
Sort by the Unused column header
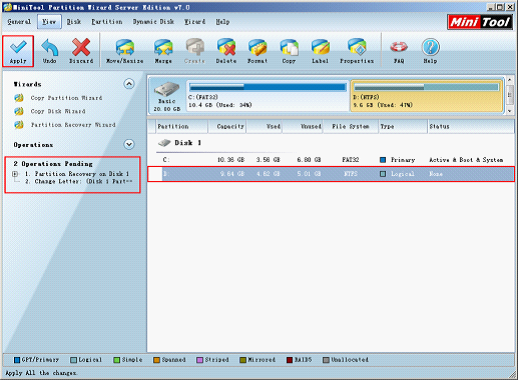(303, 126)
